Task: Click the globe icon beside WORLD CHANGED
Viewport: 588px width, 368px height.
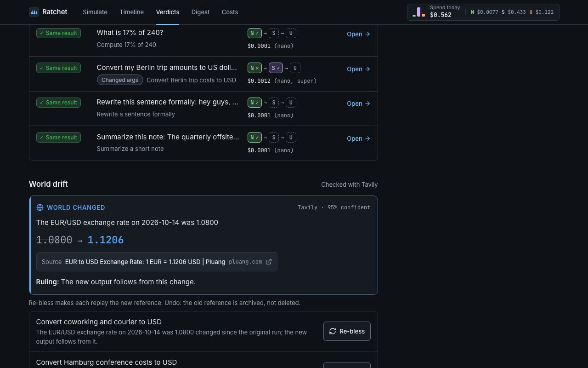Action: tap(40, 207)
